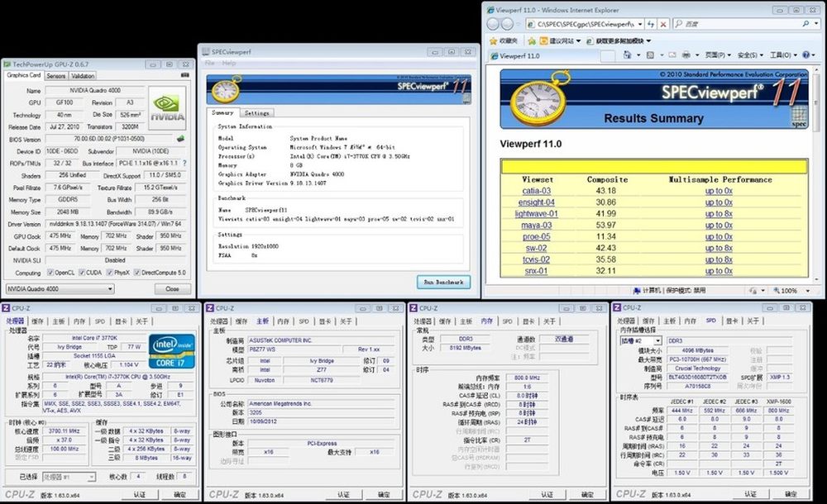Open CPU-Z 处理器 #1 selection dropdown
This screenshot has width=827, height=504.
(x=69, y=477)
